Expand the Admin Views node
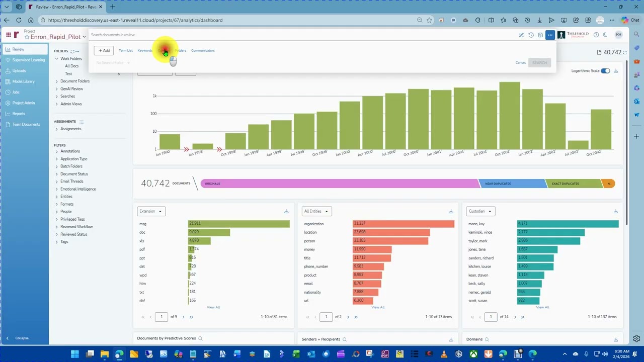Viewport: 644px width, 362px height. point(57,104)
